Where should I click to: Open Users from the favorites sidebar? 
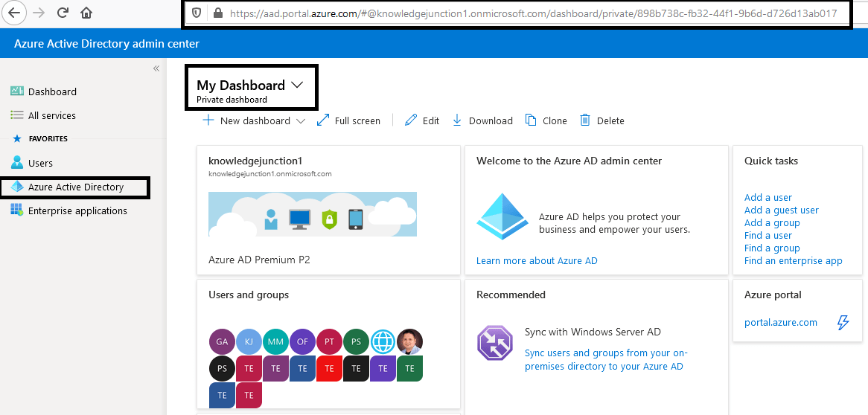click(32, 163)
